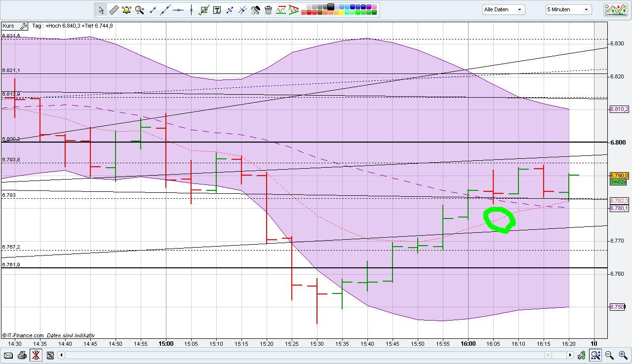Click the email envelope icon in the bottom bar
This screenshot has width=632, height=364.
pos(8,355)
